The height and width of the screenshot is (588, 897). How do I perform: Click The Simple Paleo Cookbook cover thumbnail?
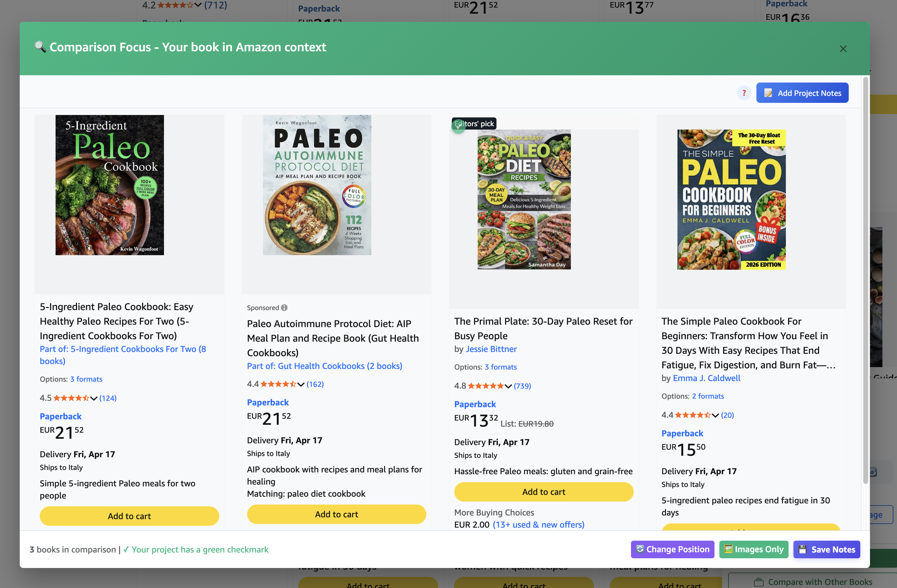pos(731,200)
